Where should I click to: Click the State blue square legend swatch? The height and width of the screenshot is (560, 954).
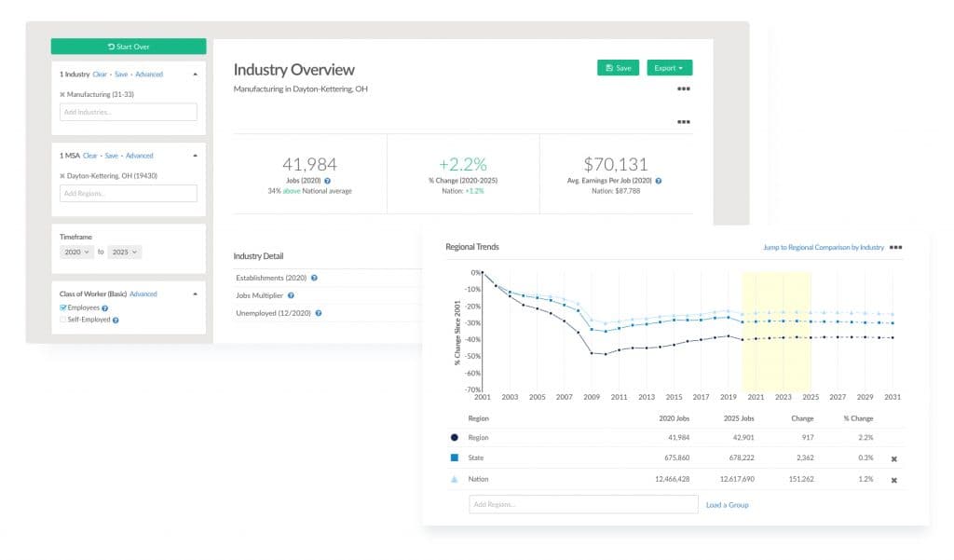tap(455, 458)
